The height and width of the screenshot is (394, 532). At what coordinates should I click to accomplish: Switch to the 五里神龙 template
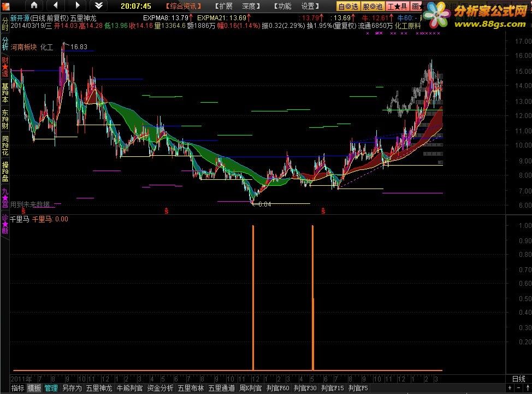pyautogui.click(x=99, y=388)
